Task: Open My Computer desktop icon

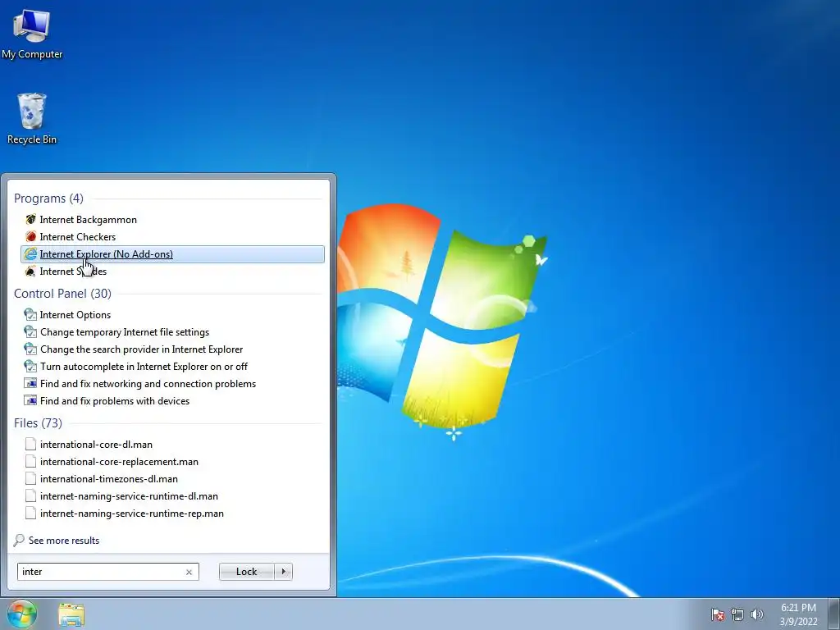Action: tap(32, 33)
